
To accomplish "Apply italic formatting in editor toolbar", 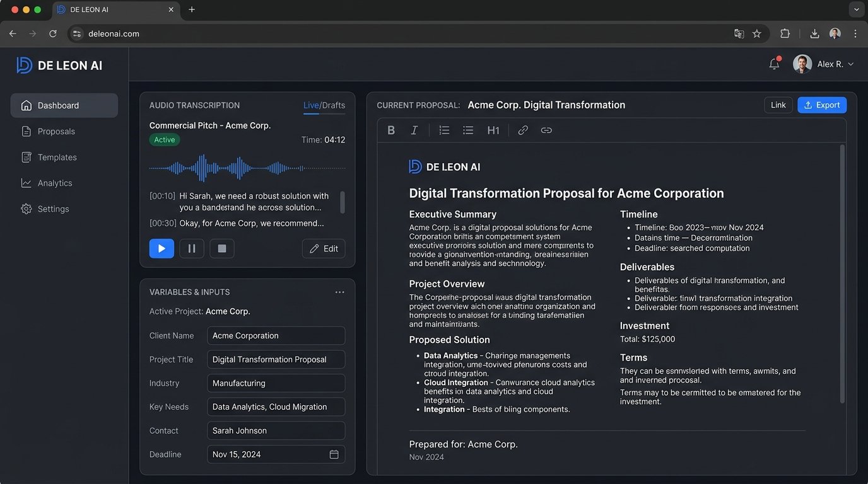I will (x=414, y=130).
